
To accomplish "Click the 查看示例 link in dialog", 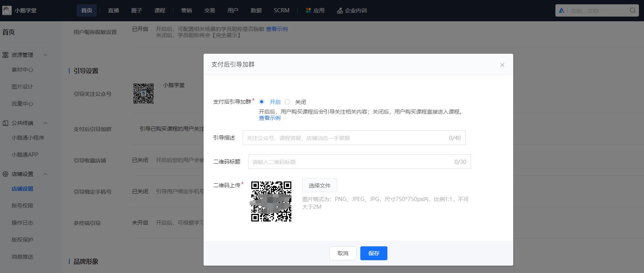I will tap(269, 118).
